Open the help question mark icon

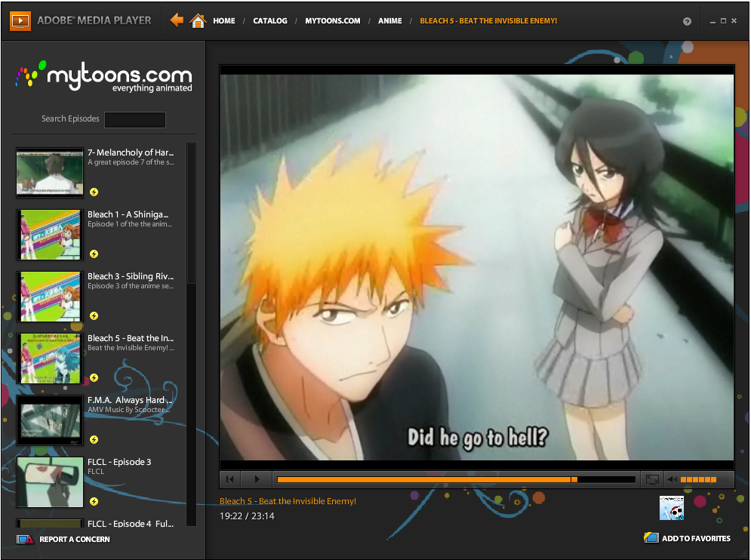point(687,22)
